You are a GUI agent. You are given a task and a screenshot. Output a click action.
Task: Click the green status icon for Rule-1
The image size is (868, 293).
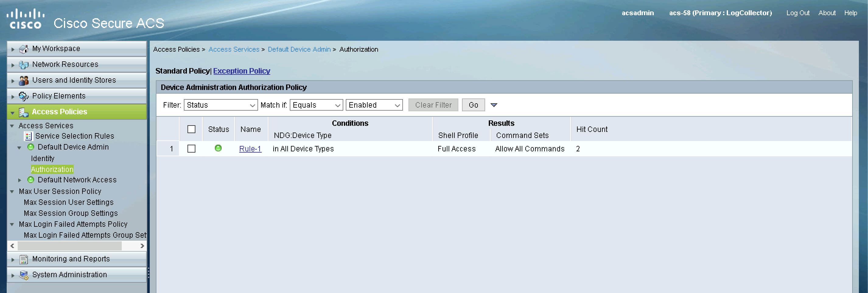pyautogui.click(x=218, y=148)
